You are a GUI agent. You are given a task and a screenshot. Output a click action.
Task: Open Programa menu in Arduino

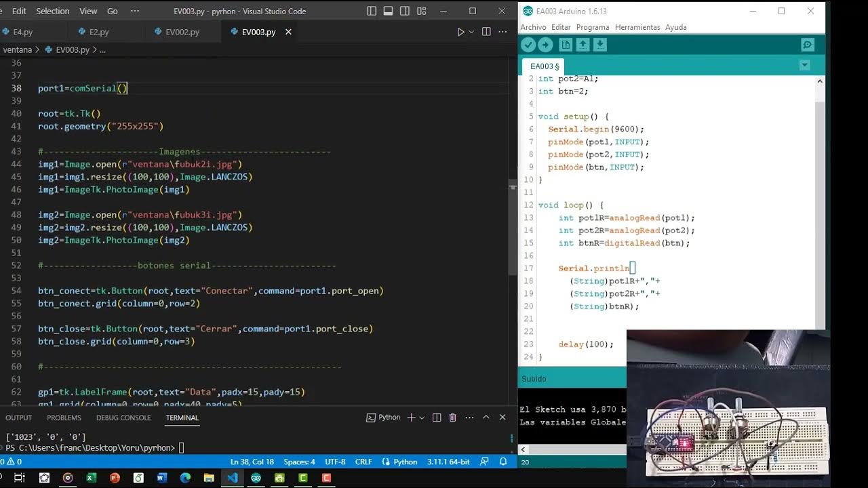[593, 27]
